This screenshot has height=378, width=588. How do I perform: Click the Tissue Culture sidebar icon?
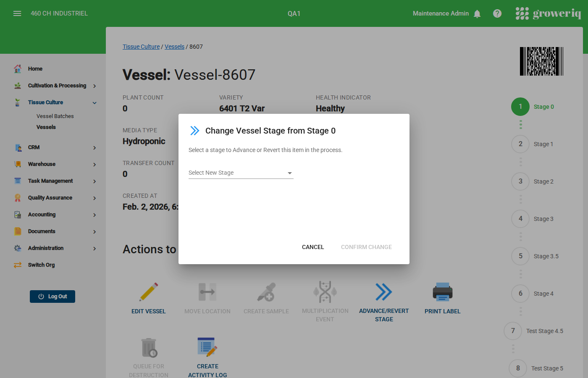point(18,102)
